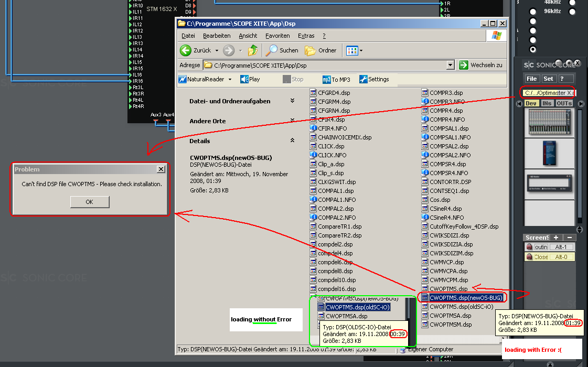Open the Datei menu
Image resolution: width=588 pixels, height=367 pixels.
click(x=188, y=36)
